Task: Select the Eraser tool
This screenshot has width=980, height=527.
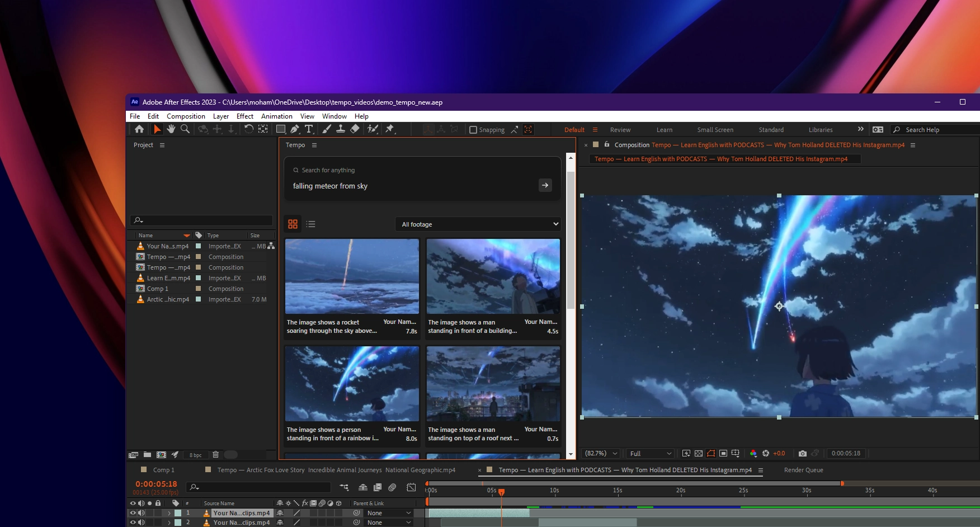Action: click(x=355, y=129)
